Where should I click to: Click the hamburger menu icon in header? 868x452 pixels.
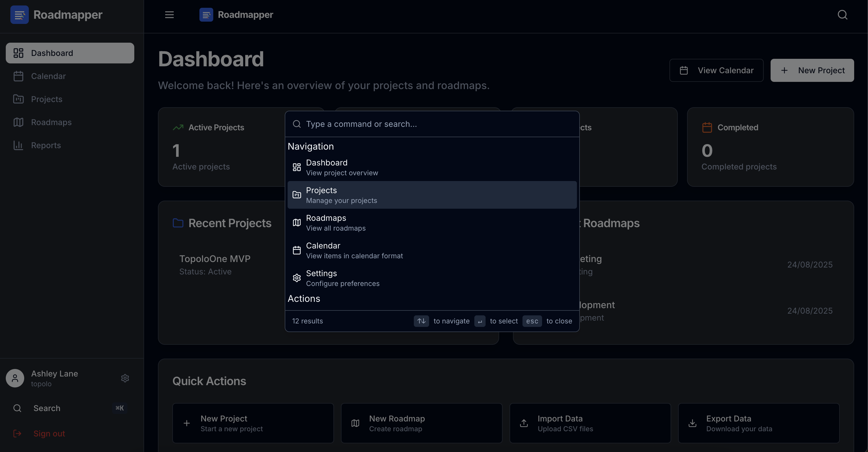pos(169,15)
